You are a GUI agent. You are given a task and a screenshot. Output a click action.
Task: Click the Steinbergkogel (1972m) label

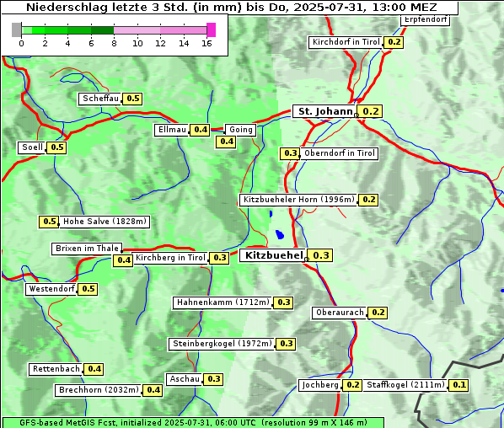[223, 344]
